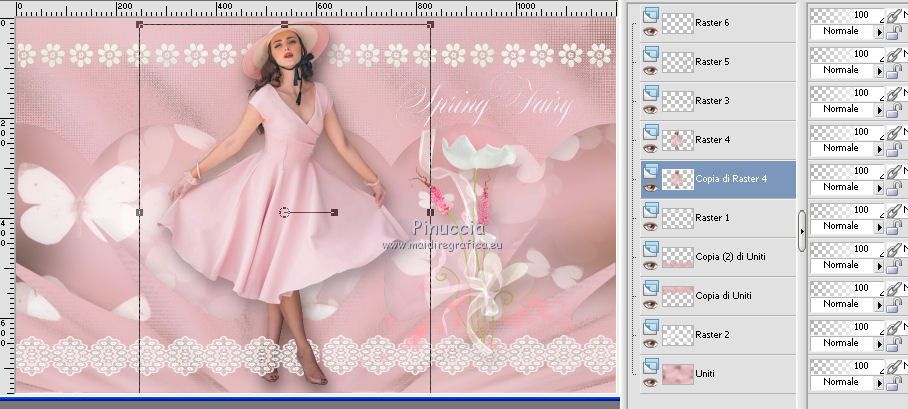Screen dimensions: 908x409
Task: Open blend mode dropdown for Raster 4
Action: click(880, 149)
